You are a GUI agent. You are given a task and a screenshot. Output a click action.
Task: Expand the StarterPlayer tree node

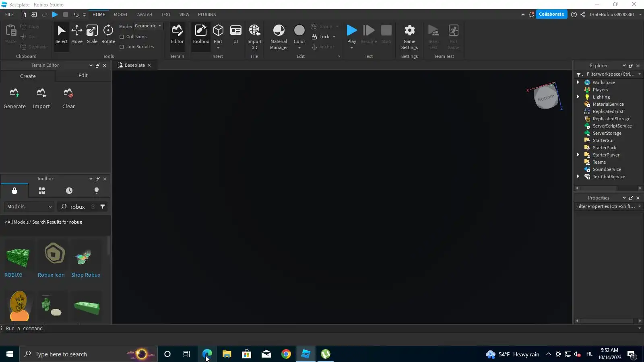(578, 155)
